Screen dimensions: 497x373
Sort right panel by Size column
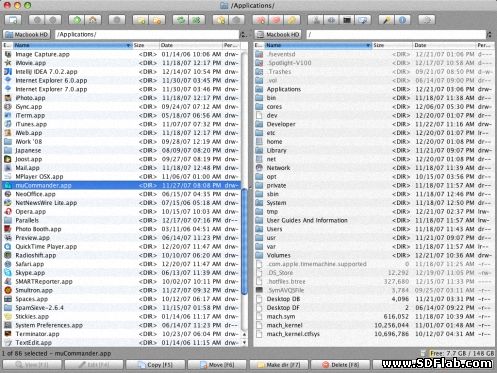tap(392, 45)
